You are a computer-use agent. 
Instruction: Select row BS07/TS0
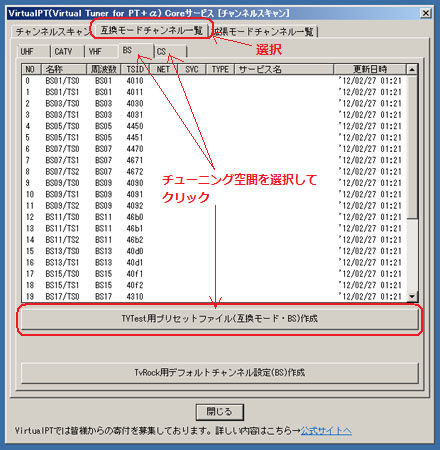pyautogui.click(x=214, y=149)
